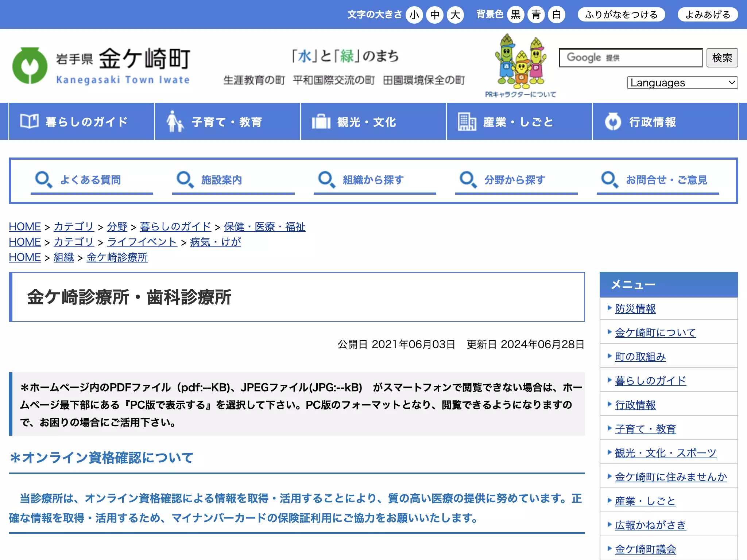Click the 検索 search button

tap(722, 58)
